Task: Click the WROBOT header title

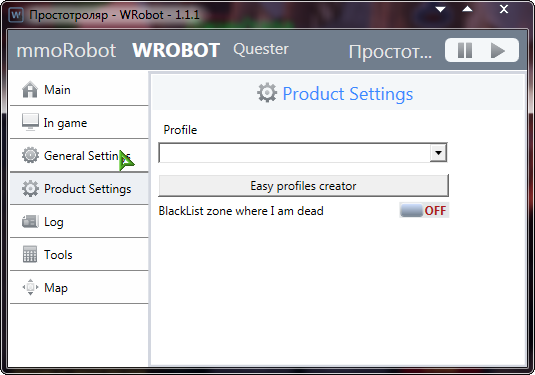Action: [x=176, y=51]
